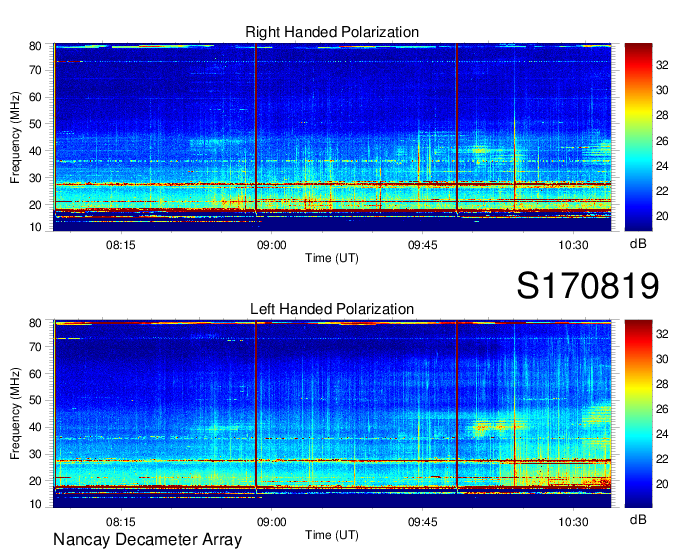Select the 70 MHz tick on Right Handed plot
The image size is (680, 552).
coord(35,70)
